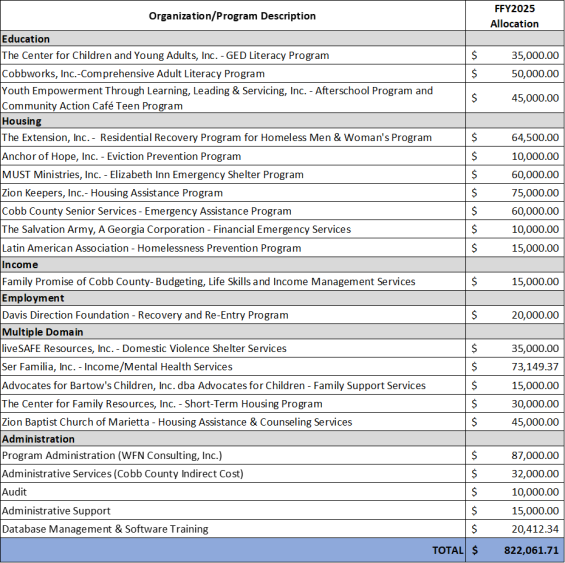
Task: Select The Salvation Army Financial Emergency Services row
Action: point(176,229)
